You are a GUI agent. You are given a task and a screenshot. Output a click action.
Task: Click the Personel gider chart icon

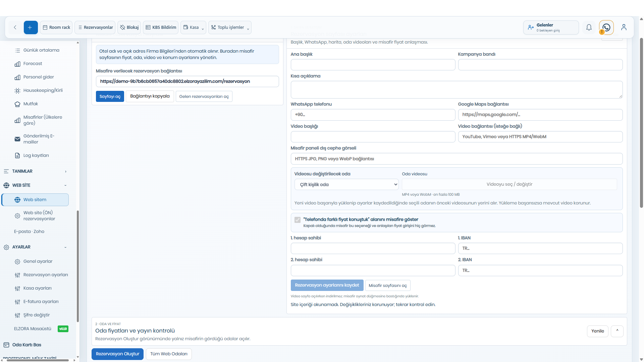pyautogui.click(x=17, y=77)
